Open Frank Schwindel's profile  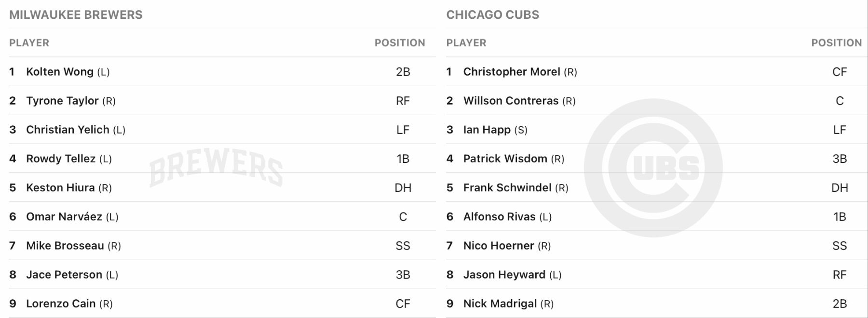pyautogui.click(x=507, y=187)
